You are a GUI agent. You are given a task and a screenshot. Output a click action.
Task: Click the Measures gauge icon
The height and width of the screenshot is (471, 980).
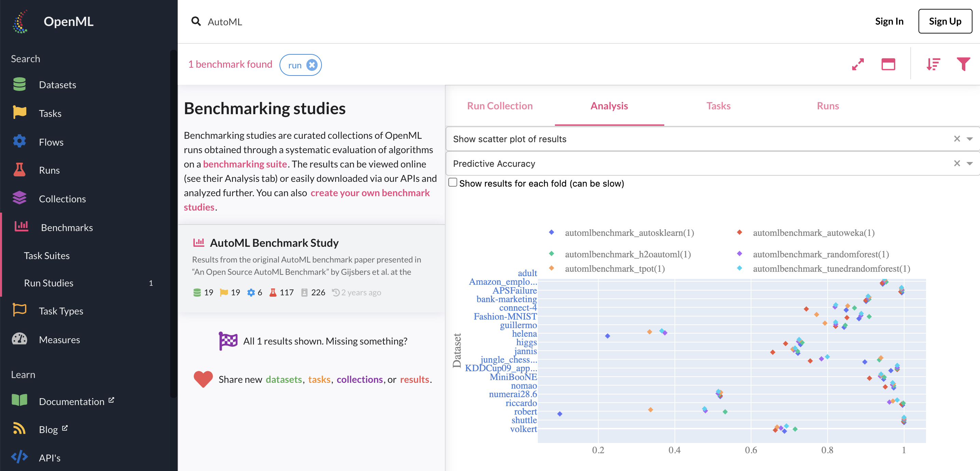[19, 339]
